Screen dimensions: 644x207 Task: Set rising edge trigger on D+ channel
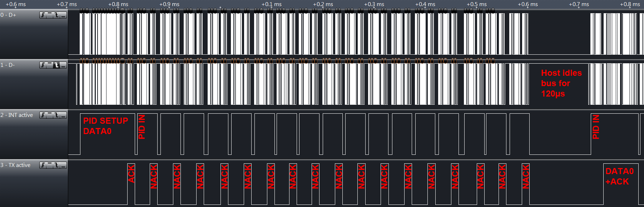coord(43,15)
